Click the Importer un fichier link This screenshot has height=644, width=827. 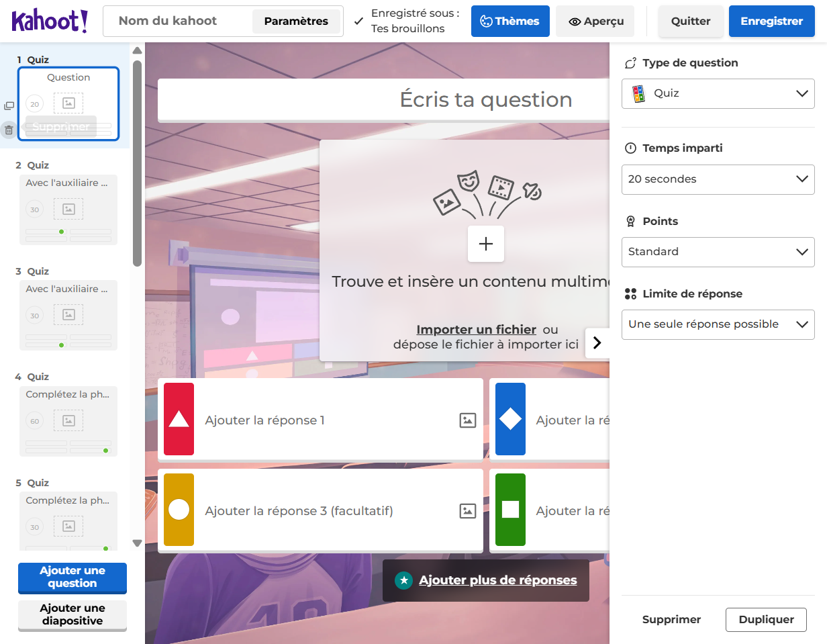point(476,330)
